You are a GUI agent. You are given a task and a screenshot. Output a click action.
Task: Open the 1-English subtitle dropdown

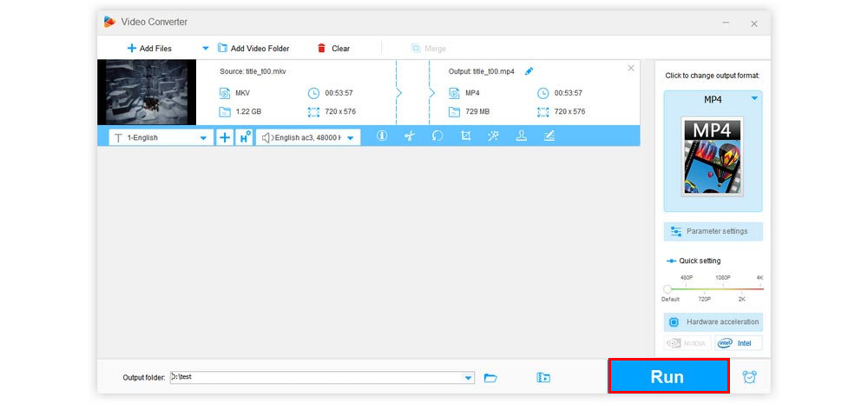tap(161, 137)
